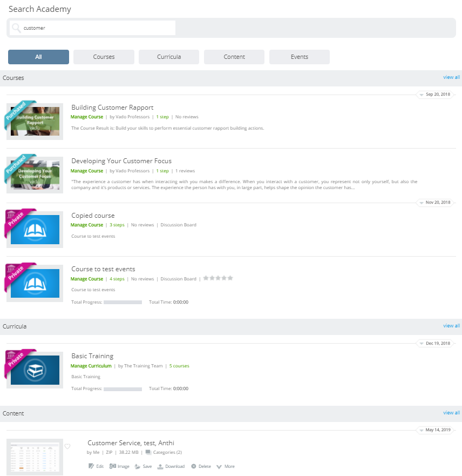Open Building Customer Rapport thumbnail
Image resolution: width=462 pixels, height=476 pixels.
click(35, 121)
